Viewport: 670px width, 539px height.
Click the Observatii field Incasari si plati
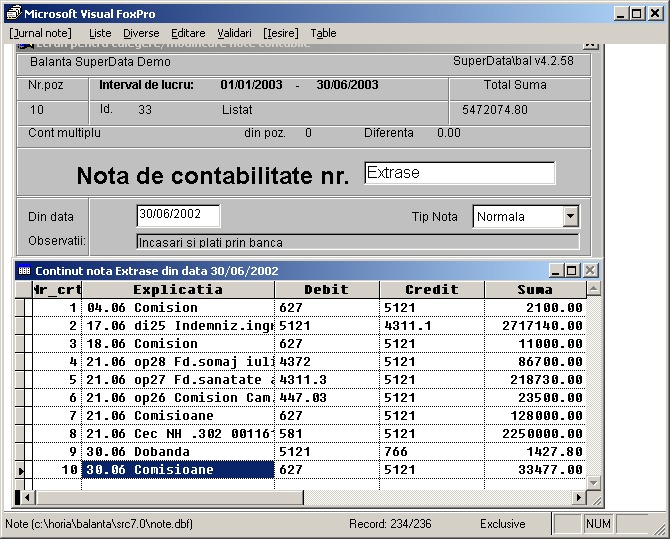click(358, 242)
